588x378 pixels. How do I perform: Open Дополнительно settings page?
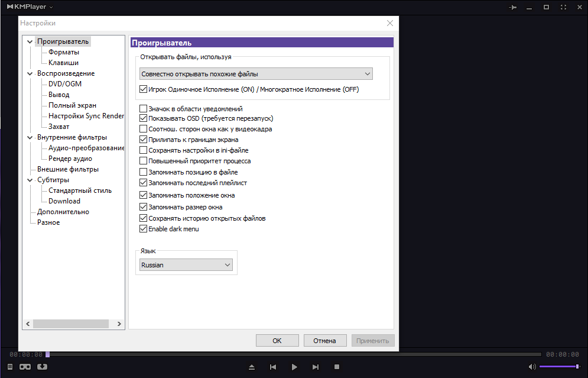pos(63,212)
